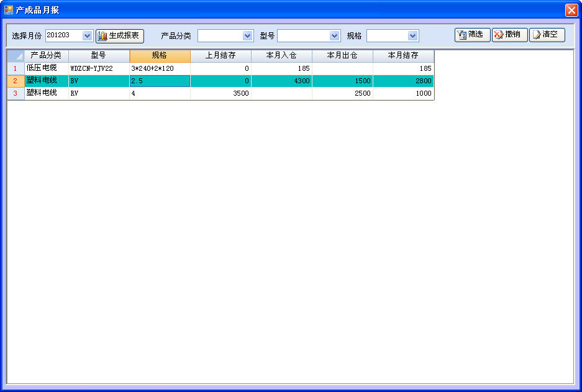Click the 撤销 undo filter button

509,35
